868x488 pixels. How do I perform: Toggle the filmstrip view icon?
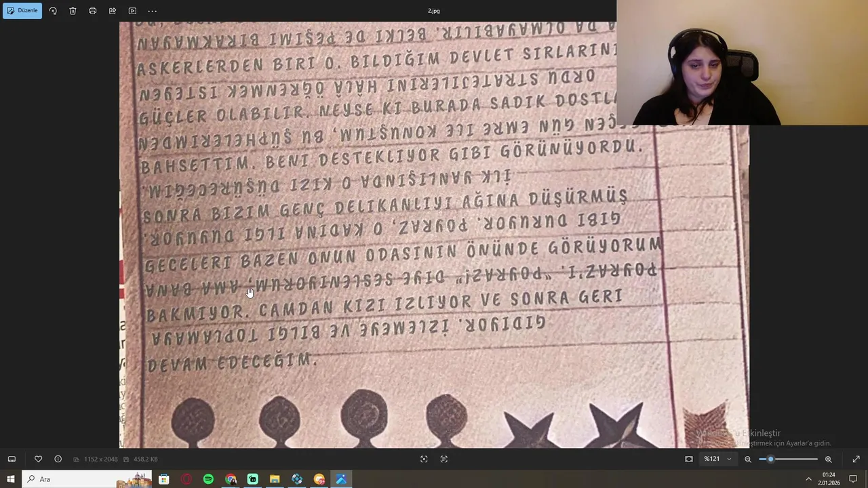pos(12,459)
